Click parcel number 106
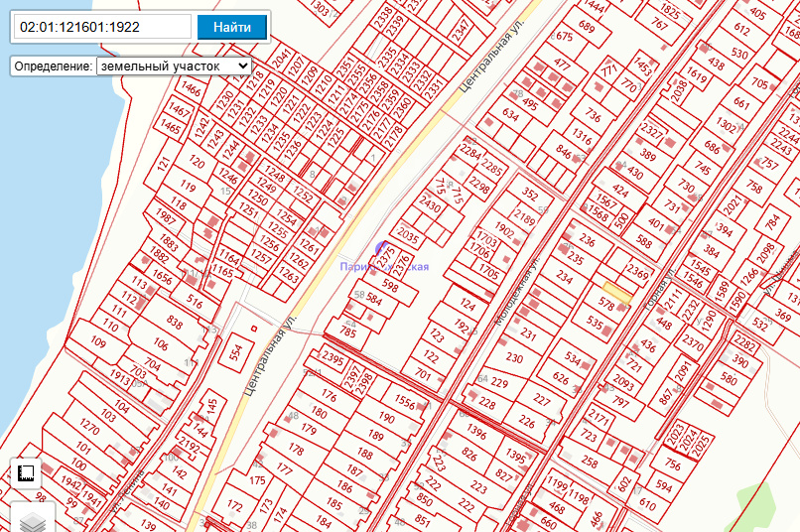Viewport: 800px width, 532px height. (x=159, y=344)
